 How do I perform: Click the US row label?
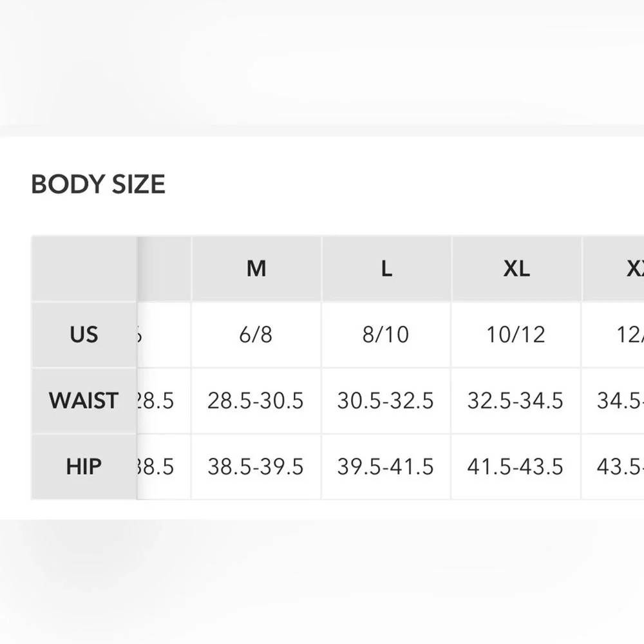pos(84,335)
